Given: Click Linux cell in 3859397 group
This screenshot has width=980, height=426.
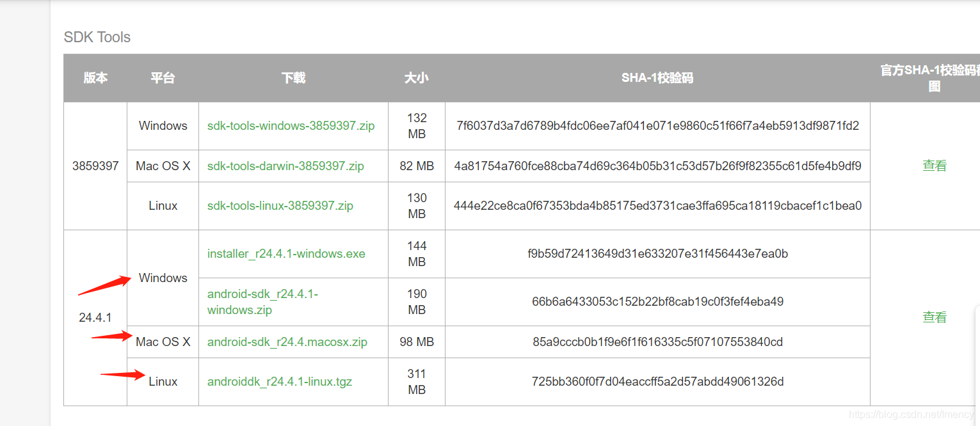Looking at the screenshot, I should pyautogui.click(x=163, y=206).
